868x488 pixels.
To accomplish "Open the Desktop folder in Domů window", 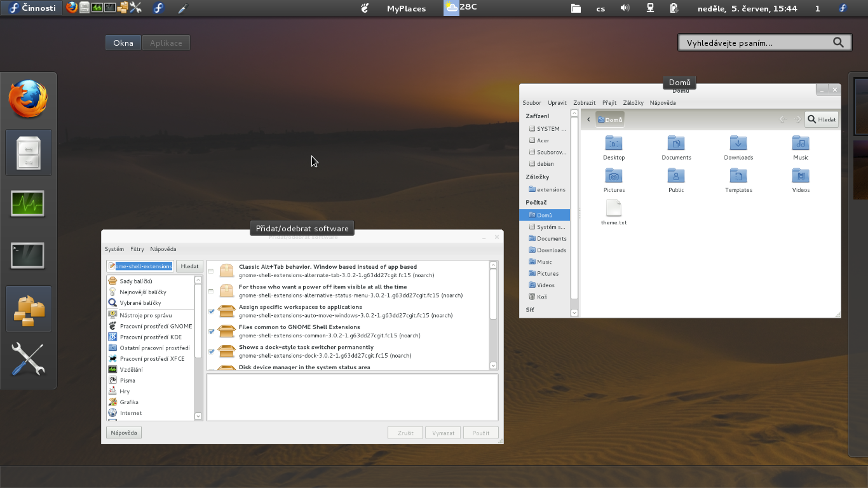I will click(614, 147).
